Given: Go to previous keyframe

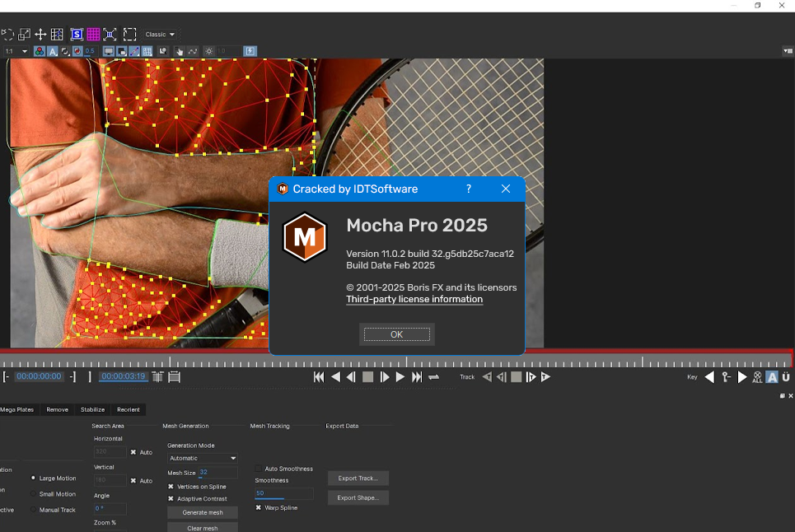Looking at the screenshot, I should (x=710, y=377).
